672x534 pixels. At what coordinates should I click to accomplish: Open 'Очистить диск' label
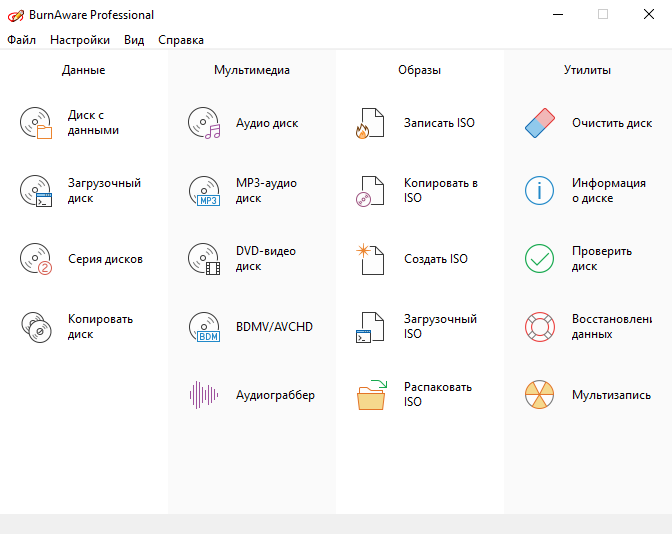coord(612,123)
